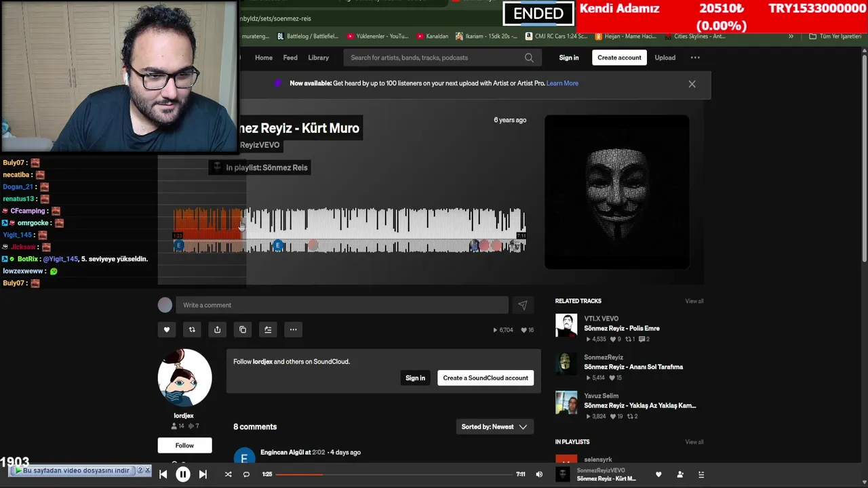Open the Yüklenenler - YouTube bookmark
This screenshot has height=488, width=868.
(378, 36)
